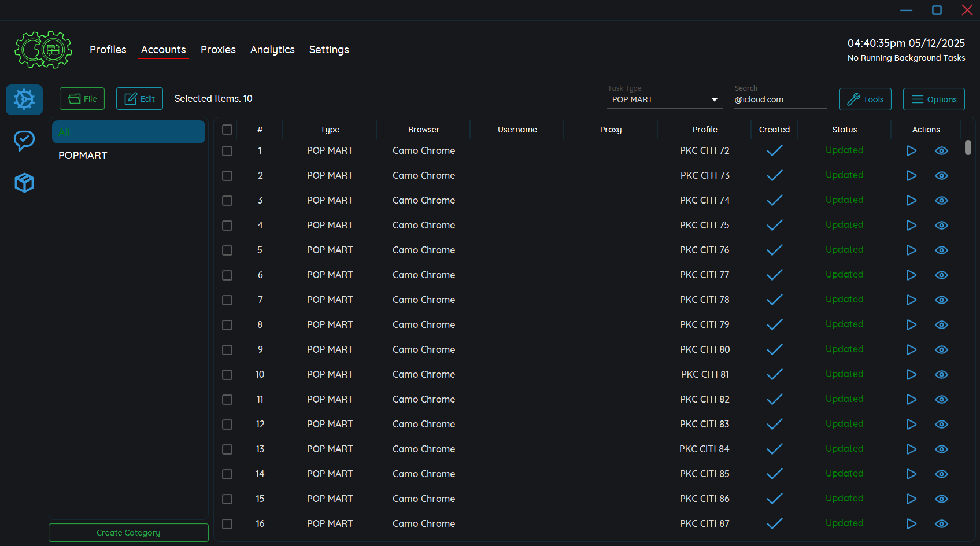Click Create Category button
The height and width of the screenshot is (546, 980).
click(x=128, y=533)
